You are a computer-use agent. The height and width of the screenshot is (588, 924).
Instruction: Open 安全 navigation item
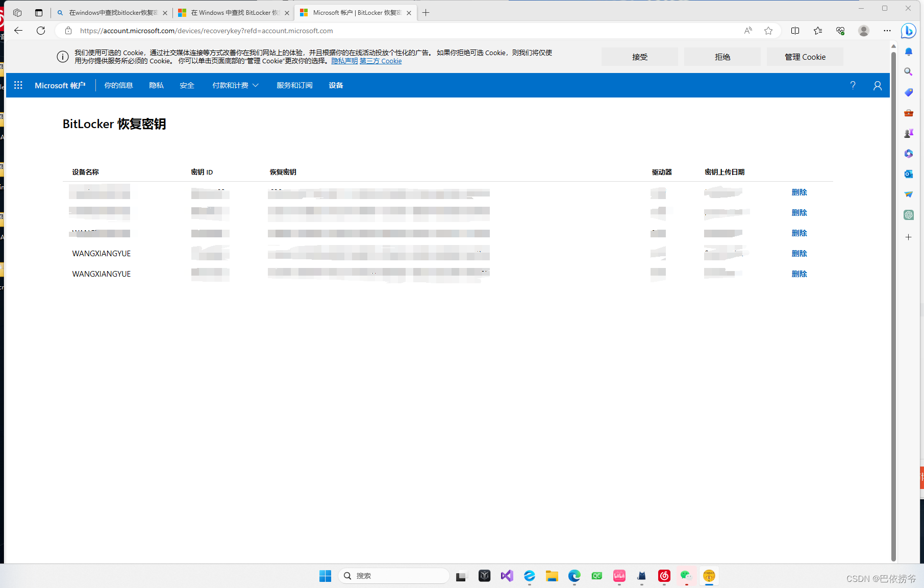(x=187, y=85)
